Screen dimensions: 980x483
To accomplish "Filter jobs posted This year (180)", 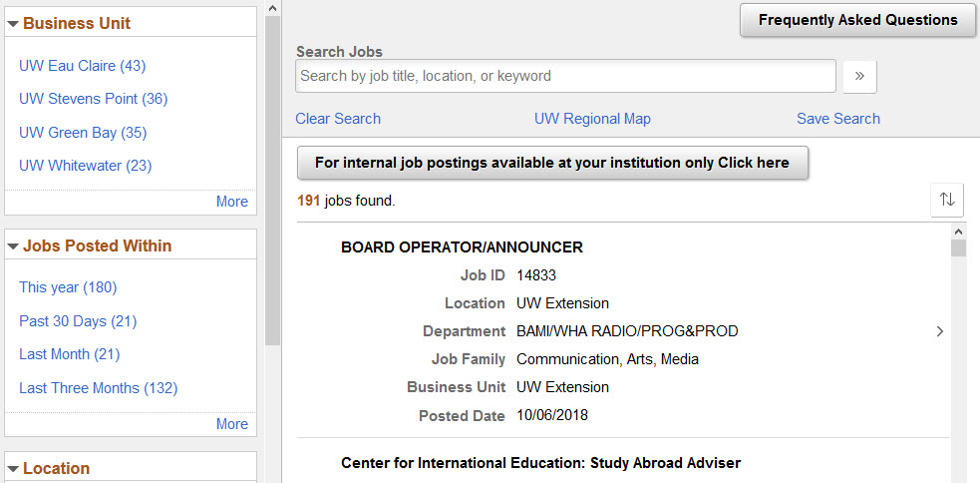I will [x=68, y=287].
